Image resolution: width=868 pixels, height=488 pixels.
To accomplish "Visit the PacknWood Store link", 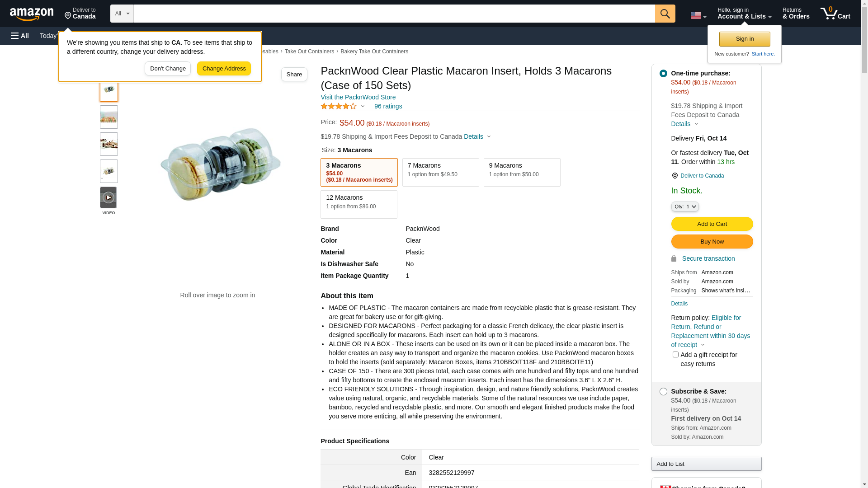I will 358,97.
